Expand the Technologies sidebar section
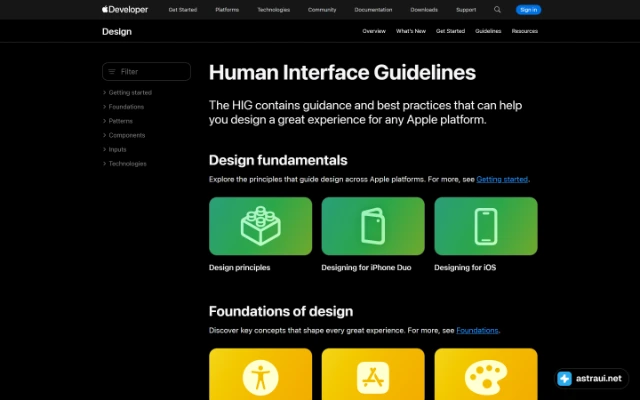640x400 pixels. click(124, 164)
